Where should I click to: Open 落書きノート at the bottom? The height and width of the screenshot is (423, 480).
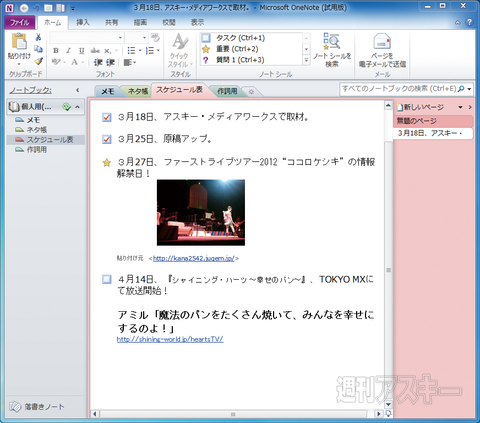tap(37, 406)
